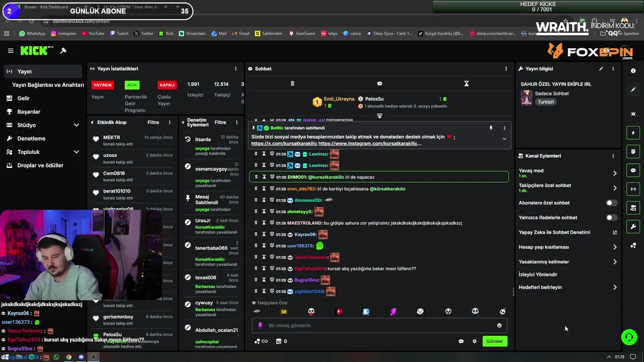644x362 pixels.
Task: Open Yasaklanmış kelimeler arrow
Action: (x=615, y=262)
